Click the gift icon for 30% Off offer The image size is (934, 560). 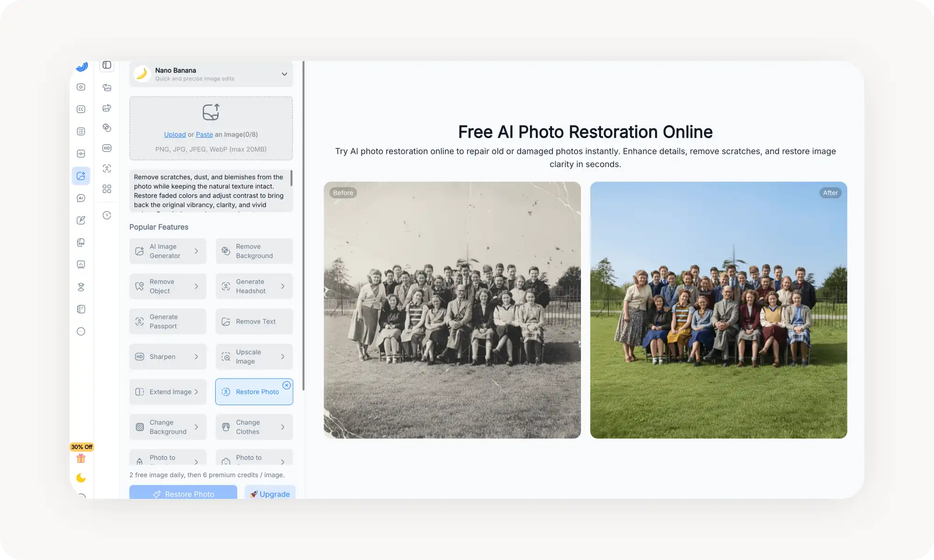click(81, 458)
